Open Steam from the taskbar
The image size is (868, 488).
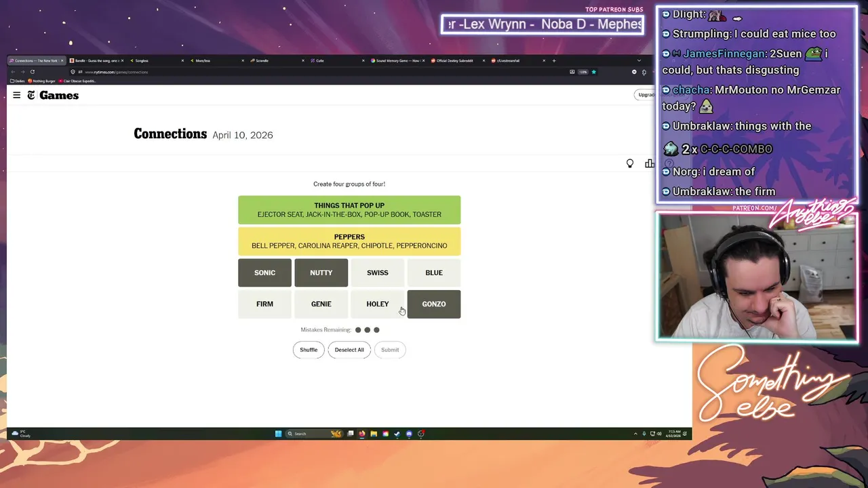397,434
